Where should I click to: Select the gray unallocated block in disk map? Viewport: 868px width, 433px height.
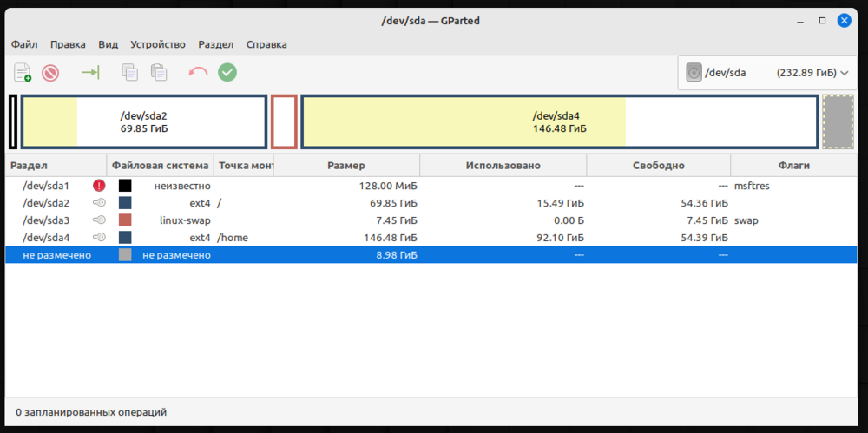838,121
